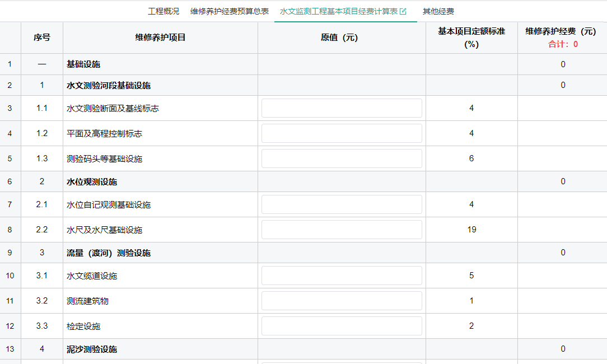This screenshot has width=607, height=364.
Task: Click the quota value 2 for 检定设施
Action: [471, 326]
